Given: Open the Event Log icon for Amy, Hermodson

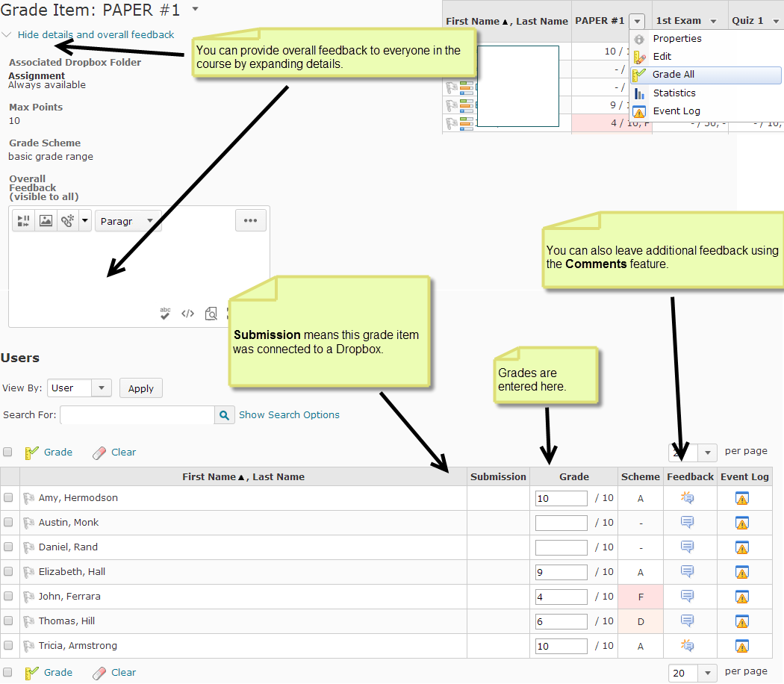Looking at the screenshot, I should pos(741,498).
